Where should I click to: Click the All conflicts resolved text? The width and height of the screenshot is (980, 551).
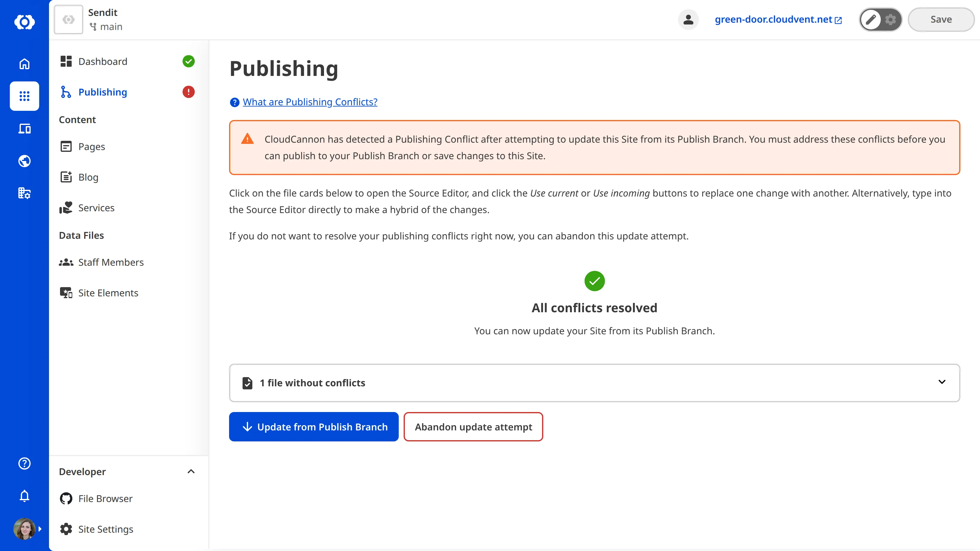tap(594, 308)
